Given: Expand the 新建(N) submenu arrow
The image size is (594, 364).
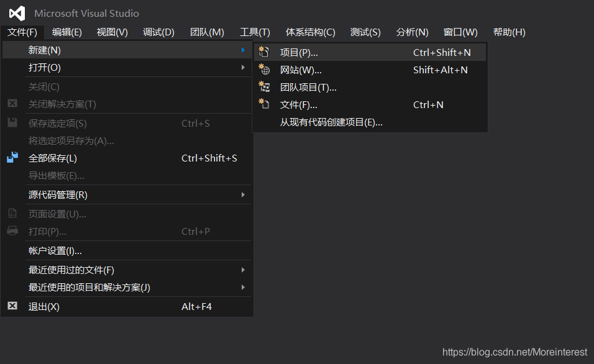Looking at the screenshot, I should point(243,50).
